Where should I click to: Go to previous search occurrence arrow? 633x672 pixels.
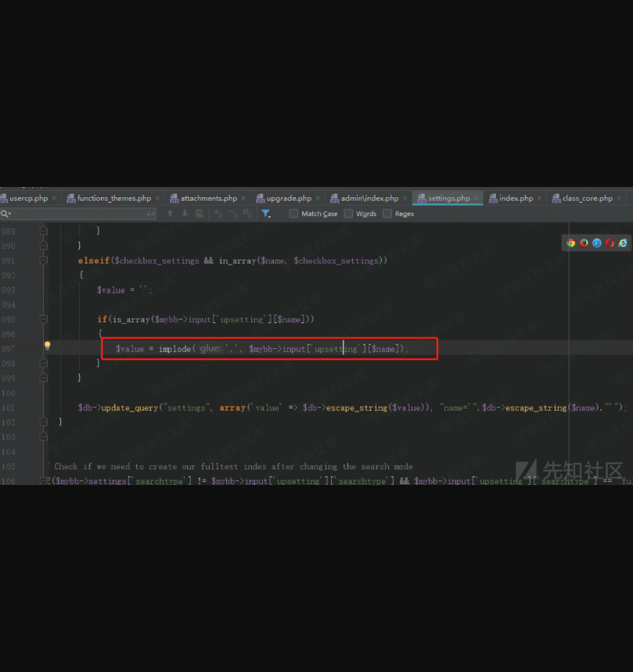click(170, 214)
